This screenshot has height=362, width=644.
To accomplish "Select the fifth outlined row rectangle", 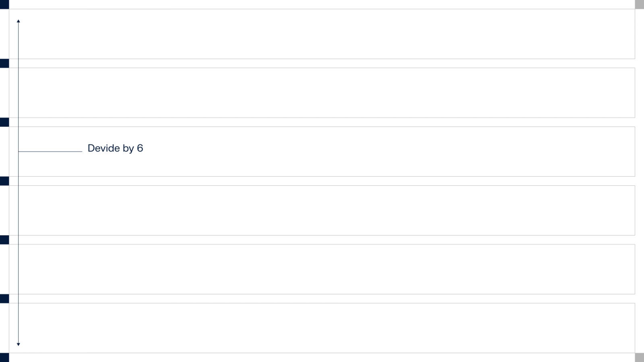I will click(x=322, y=269).
